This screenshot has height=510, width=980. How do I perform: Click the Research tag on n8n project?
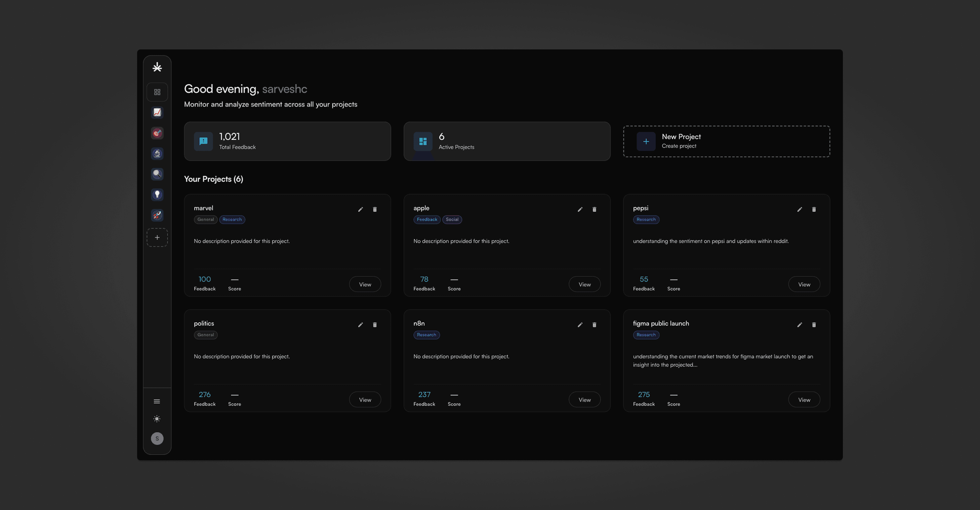coord(426,335)
